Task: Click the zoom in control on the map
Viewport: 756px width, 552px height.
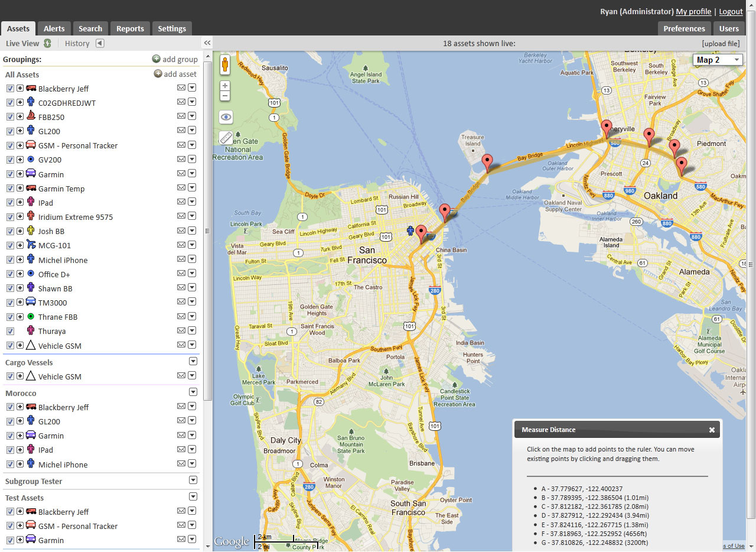Action: click(225, 85)
